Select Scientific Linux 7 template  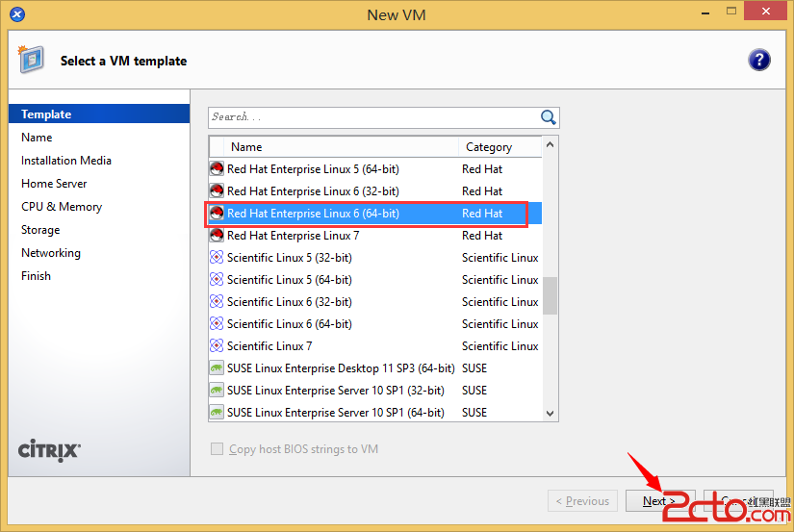click(375, 346)
